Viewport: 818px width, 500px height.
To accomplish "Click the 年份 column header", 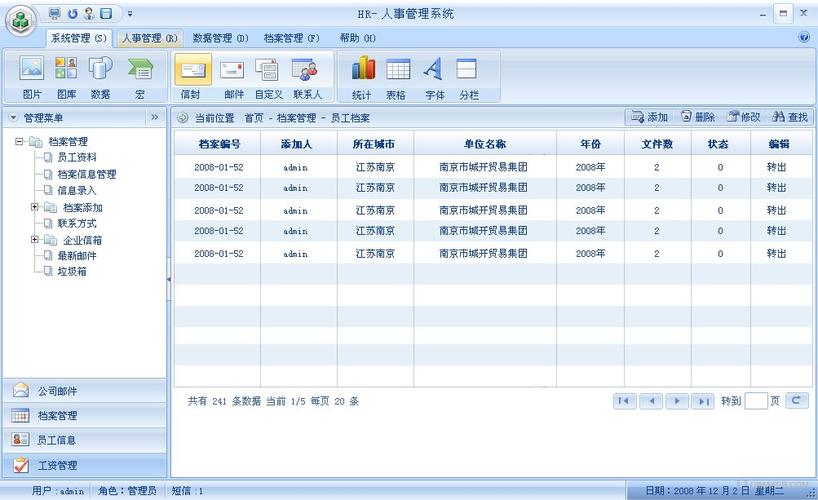I will click(x=591, y=144).
